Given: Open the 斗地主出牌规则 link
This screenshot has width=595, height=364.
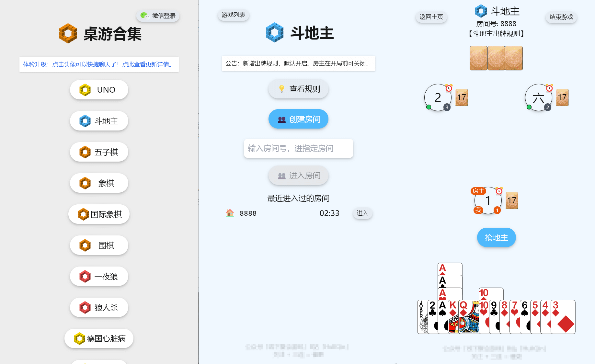Looking at the screenshot, I should [496, 34].
